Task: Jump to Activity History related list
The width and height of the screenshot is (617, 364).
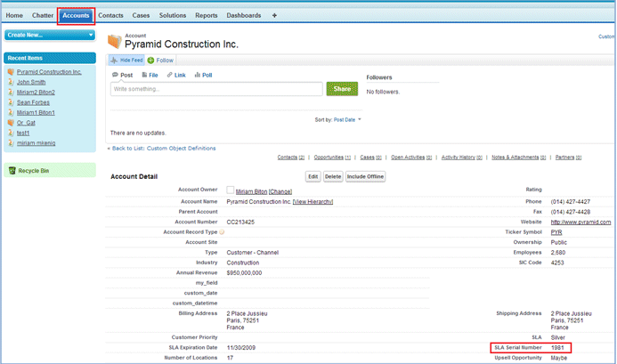Action: coord(461,158)
